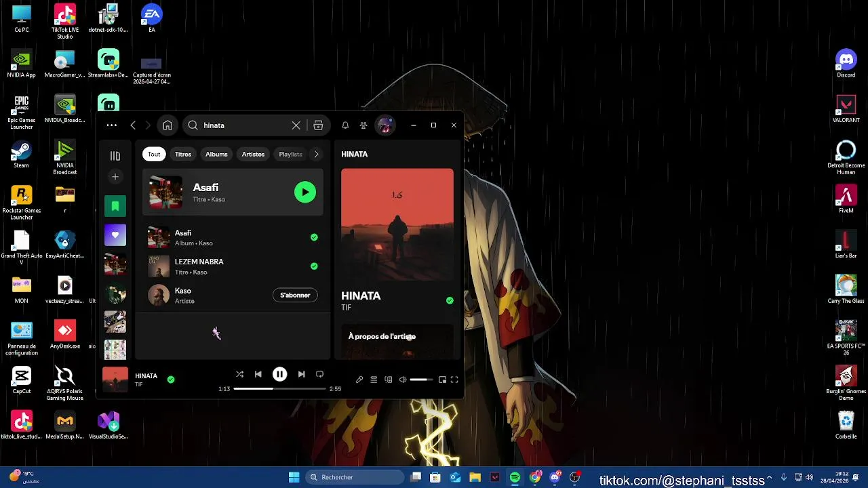Pause the current song
Screen dimensions: 868x488
[279, 374]
